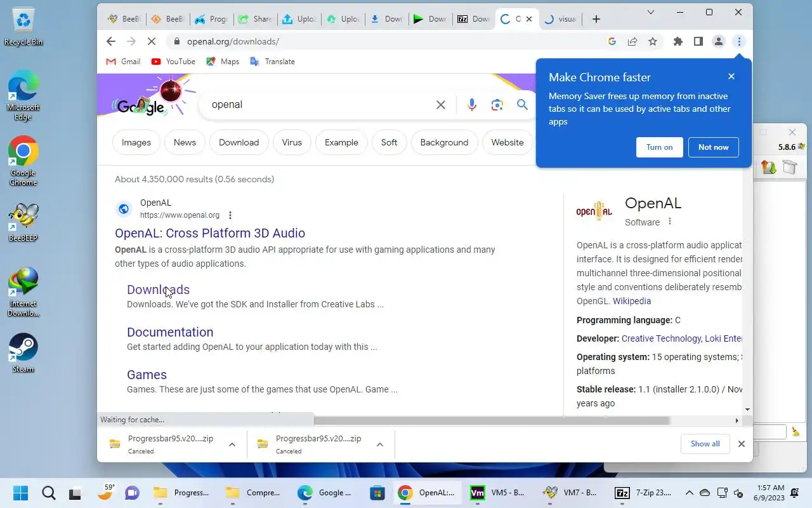The width and height of the screenshot is (812, 508).
Task: Show all downloads
Action: 705,444
